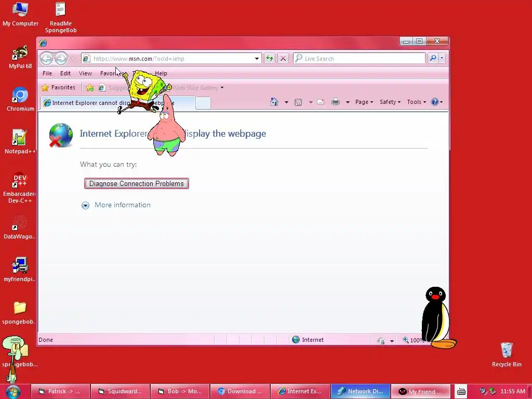Screen dimensions: 532x399
Task: Open the My Computer desktop icon
Action: click(x=20, y=14)
